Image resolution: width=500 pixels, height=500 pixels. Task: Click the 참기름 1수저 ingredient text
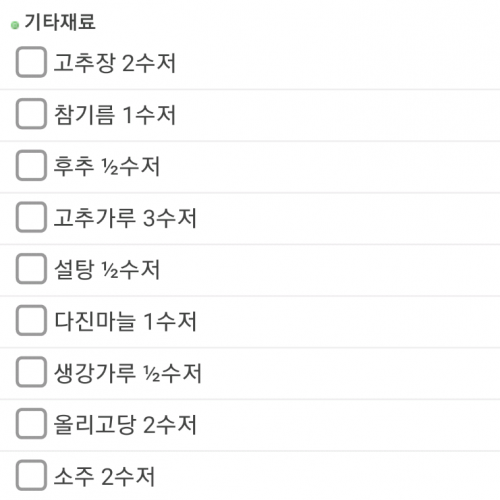(115, 114)
